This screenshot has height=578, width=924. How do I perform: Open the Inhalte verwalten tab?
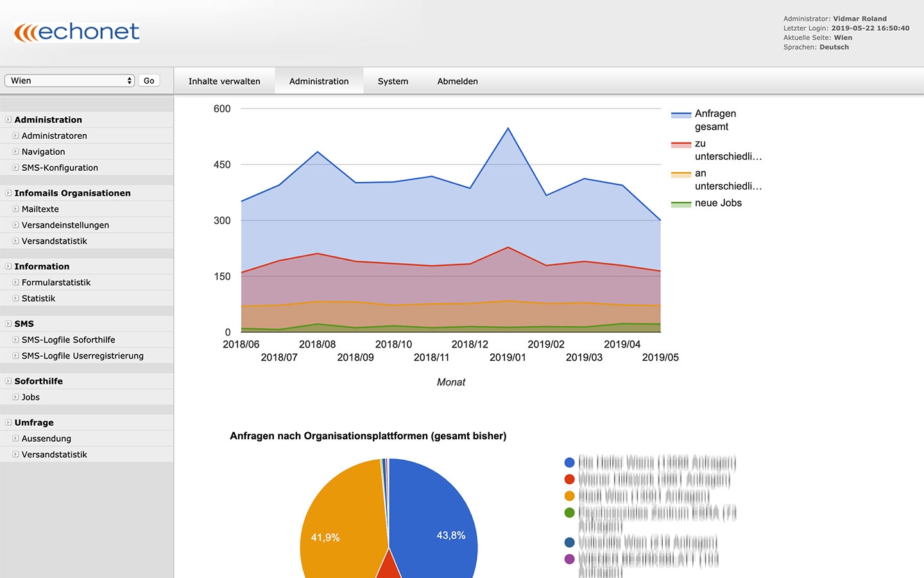point(224,81)
